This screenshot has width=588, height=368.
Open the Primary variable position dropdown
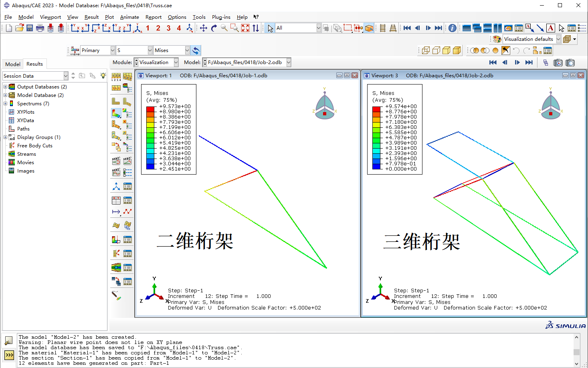[113, 50]
